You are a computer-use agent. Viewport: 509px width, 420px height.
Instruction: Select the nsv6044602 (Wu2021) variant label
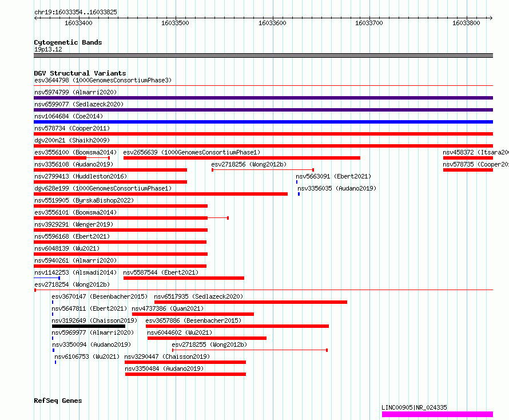pos(180,332)
